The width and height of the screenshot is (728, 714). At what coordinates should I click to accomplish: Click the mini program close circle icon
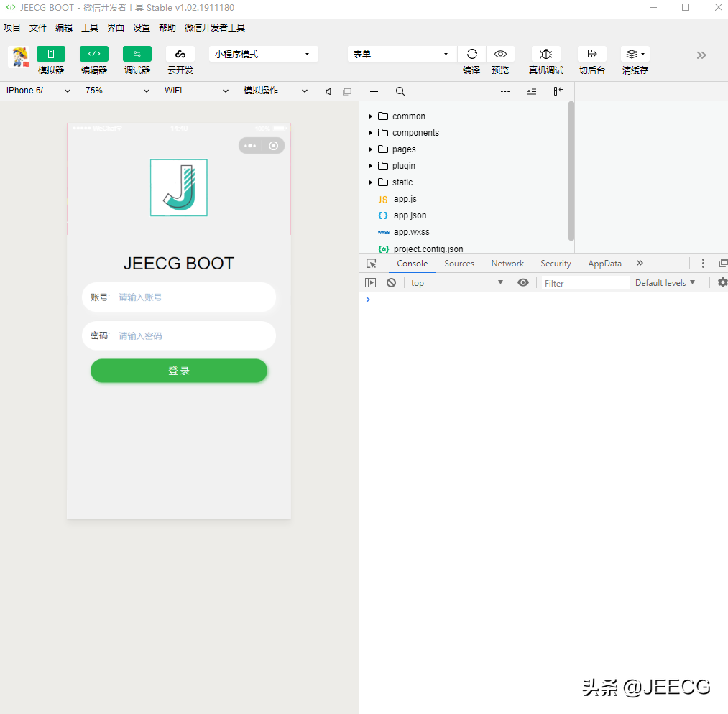click(274, 146)
